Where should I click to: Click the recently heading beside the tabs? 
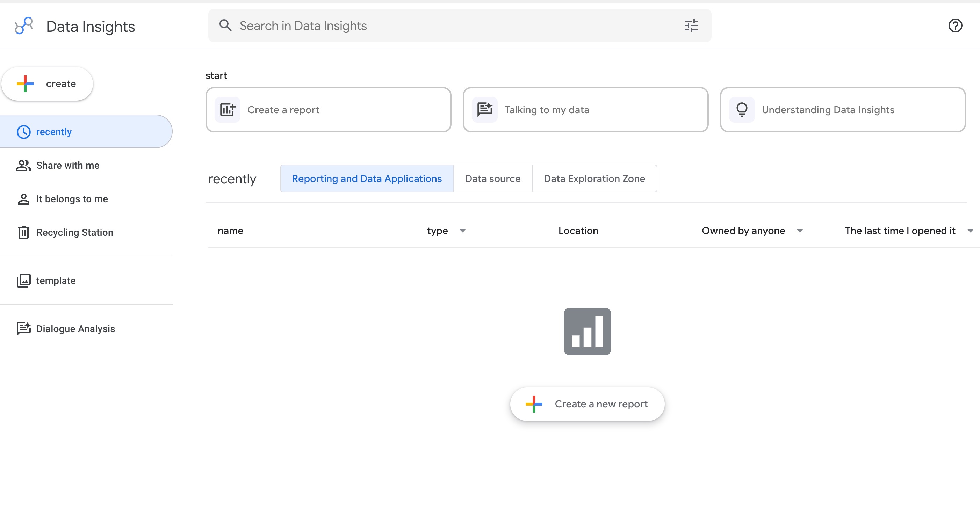[x=232, y=179]
